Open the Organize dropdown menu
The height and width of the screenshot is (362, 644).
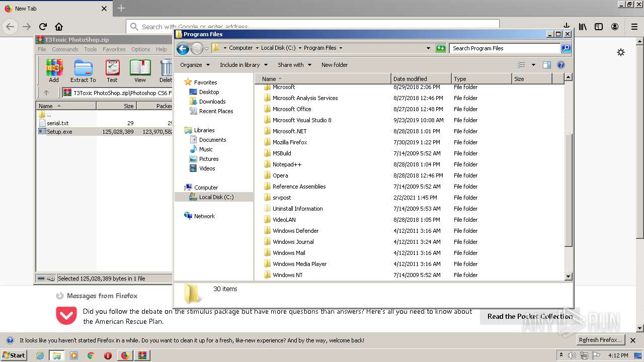point(194,65)
